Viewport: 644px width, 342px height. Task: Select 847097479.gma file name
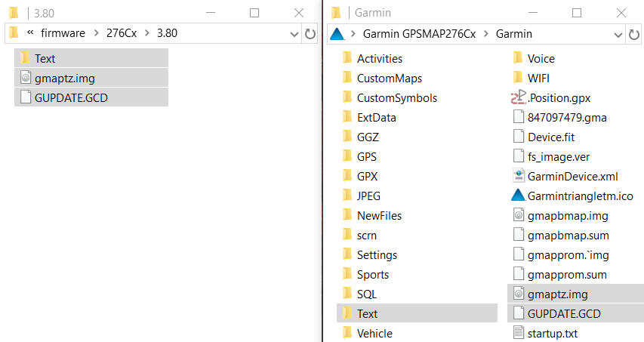click(567, 118)
